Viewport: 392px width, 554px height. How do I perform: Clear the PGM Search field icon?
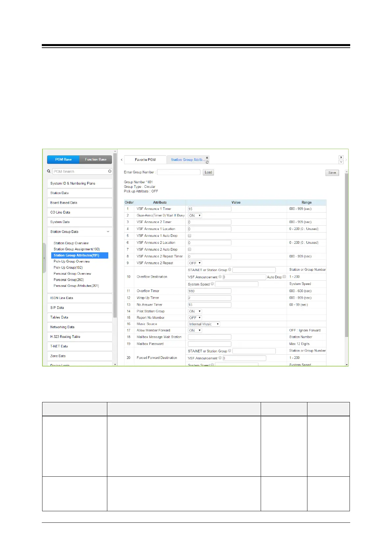pyautogui.click(x=110, y=171)
